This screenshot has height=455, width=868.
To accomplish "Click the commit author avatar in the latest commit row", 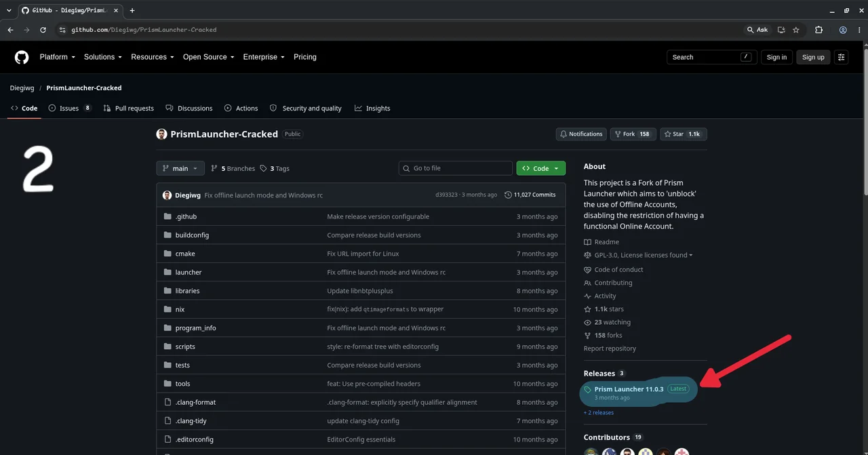I will (167, 195).
